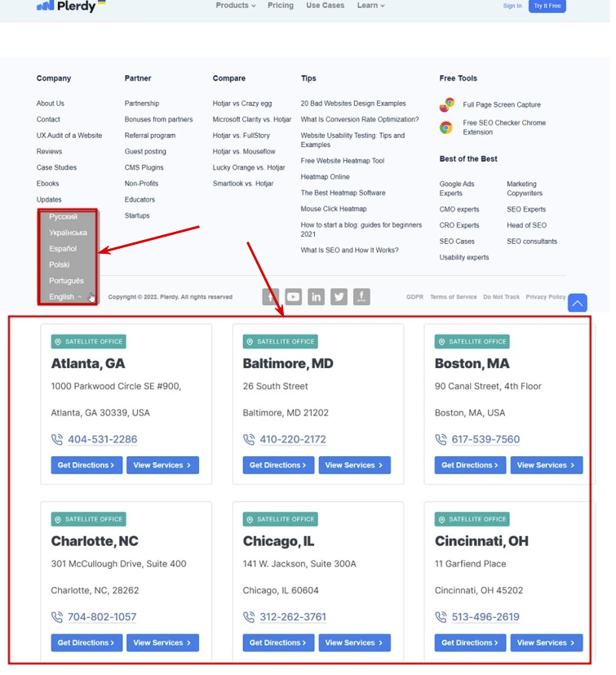The height and width of the screenshot is (675, 616).
Task: Open Free Website Heatmap Tool link
Action: [x=343, y=161]
